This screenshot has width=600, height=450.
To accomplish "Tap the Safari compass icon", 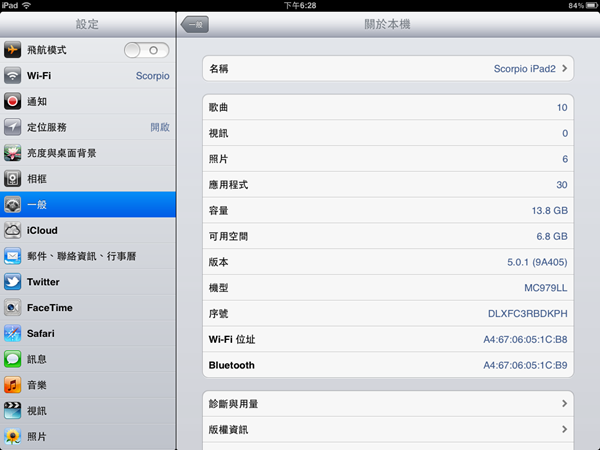I will 12,333.
